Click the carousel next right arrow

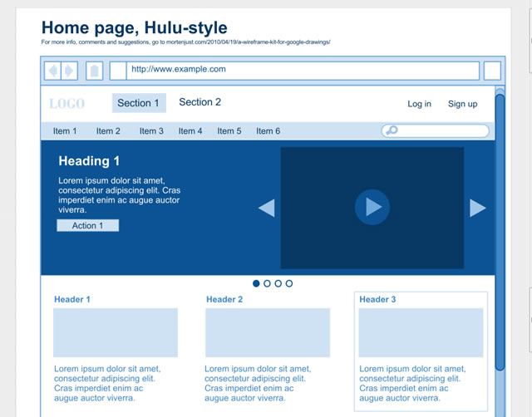click(x=477, y=208)
